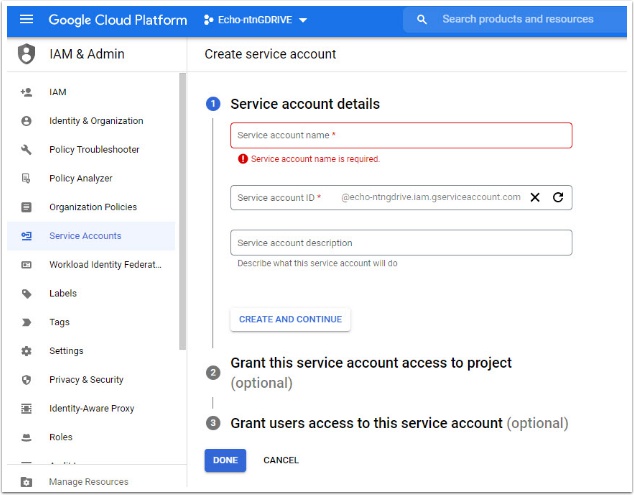Click the blue Done button
Image resolution: width=634 pixels, height=495 pixels.
coord(225,460)
